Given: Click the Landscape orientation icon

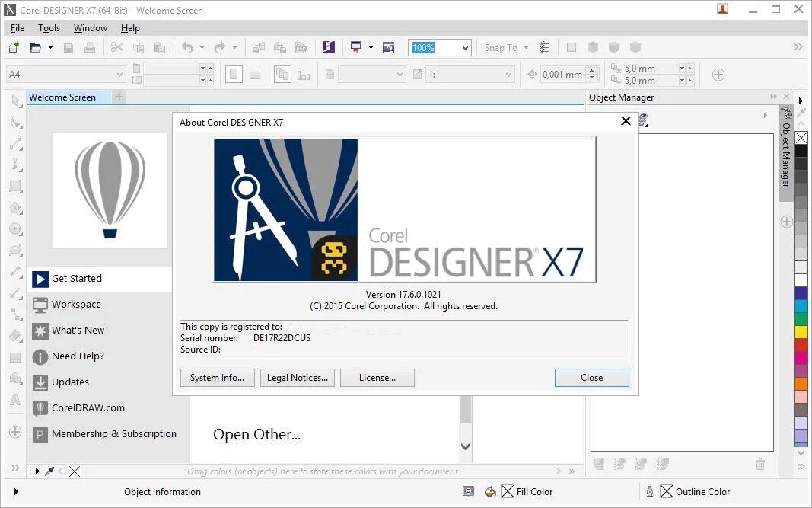Looking at the screenshot, I should (x=255, y=75).
